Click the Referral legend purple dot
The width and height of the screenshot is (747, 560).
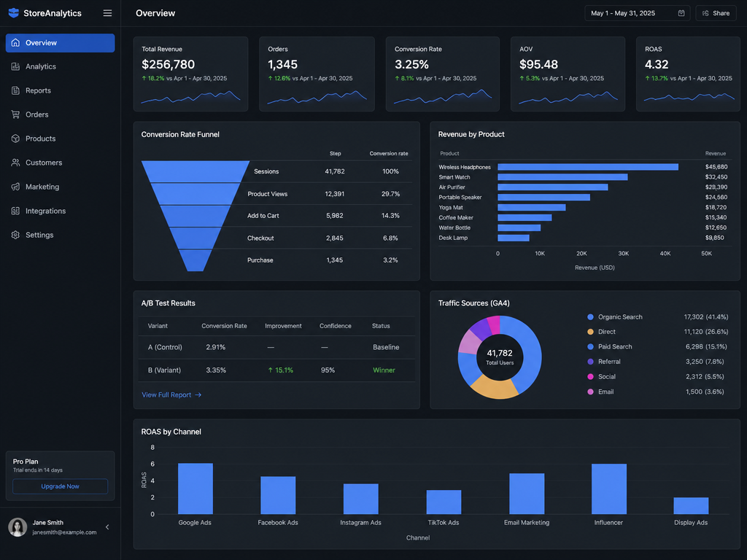pos(590,362)
